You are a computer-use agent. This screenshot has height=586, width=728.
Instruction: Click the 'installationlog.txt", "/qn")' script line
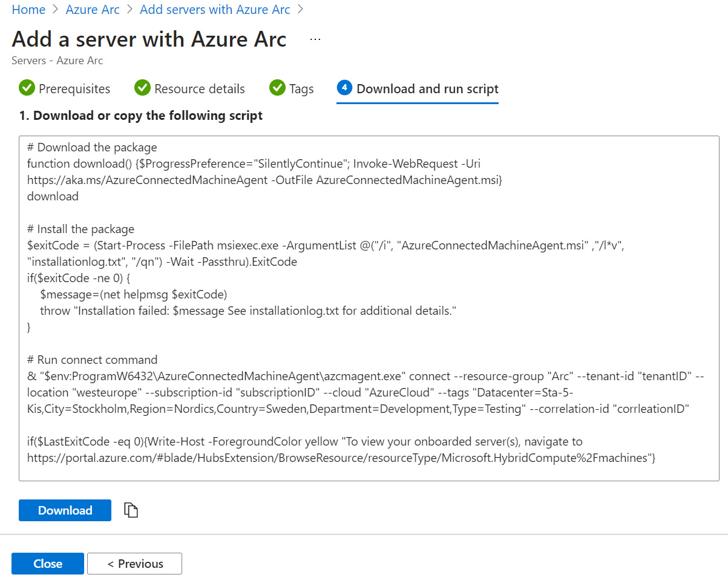(162, 262)
